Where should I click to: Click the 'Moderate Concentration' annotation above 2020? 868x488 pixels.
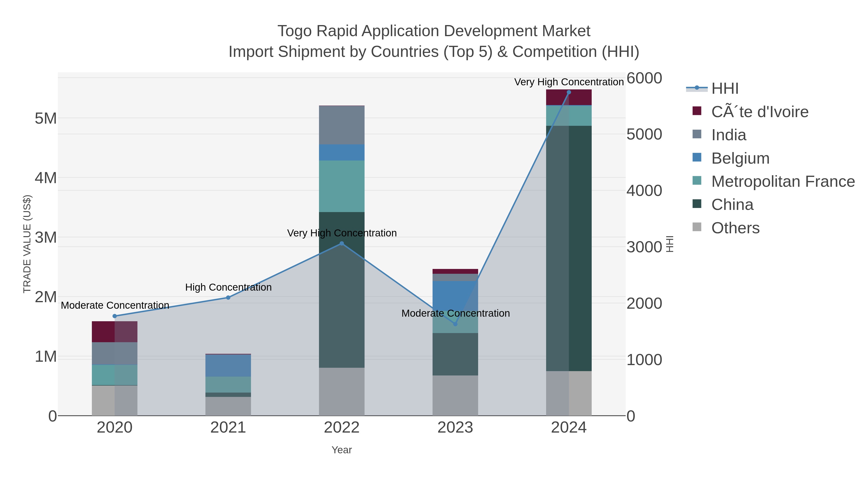coord(115,306)
